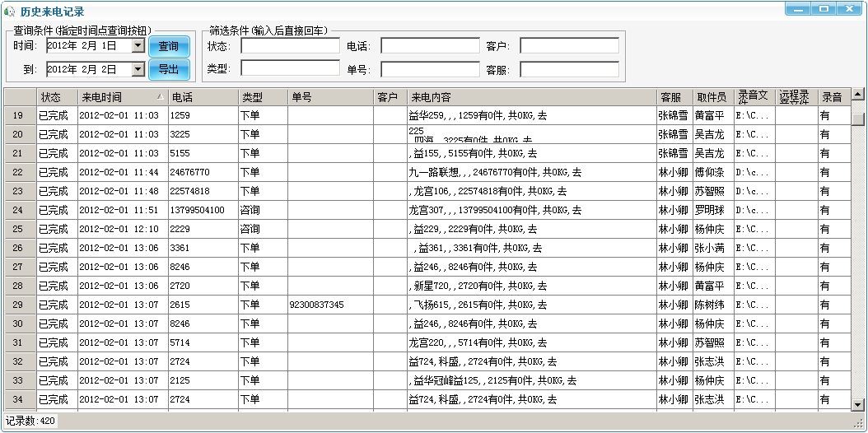Click phone cell 22574818
The height and width of the screenshot is (433, 868).
coord(203,191)
